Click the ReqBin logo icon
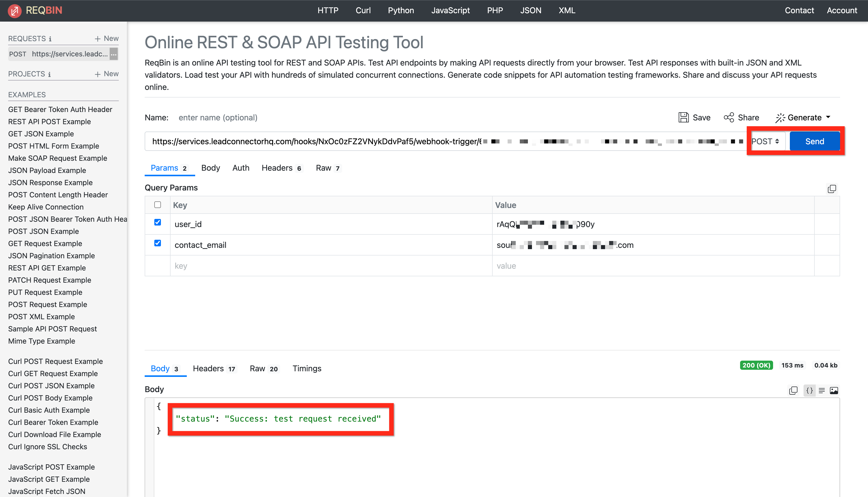 pyautogui.click(x=14, y=11)
